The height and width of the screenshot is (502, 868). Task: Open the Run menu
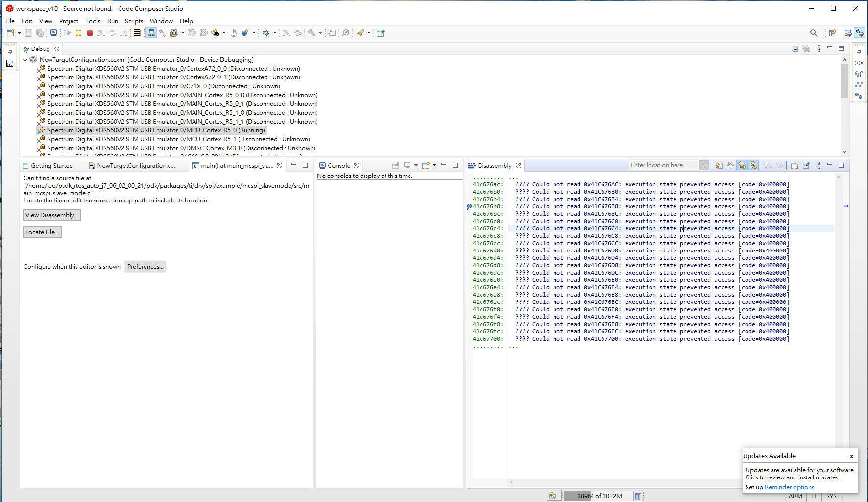pyautogui.click(x=113, y=21)
